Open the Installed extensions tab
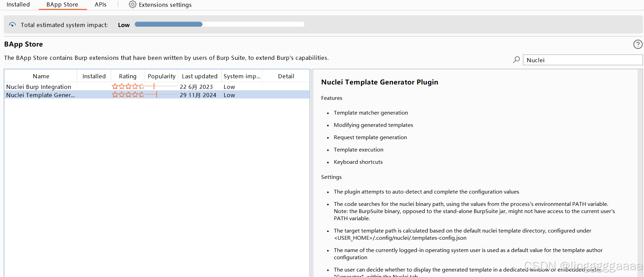The height and width of the screenshot is (277, 644). [18, 4]
